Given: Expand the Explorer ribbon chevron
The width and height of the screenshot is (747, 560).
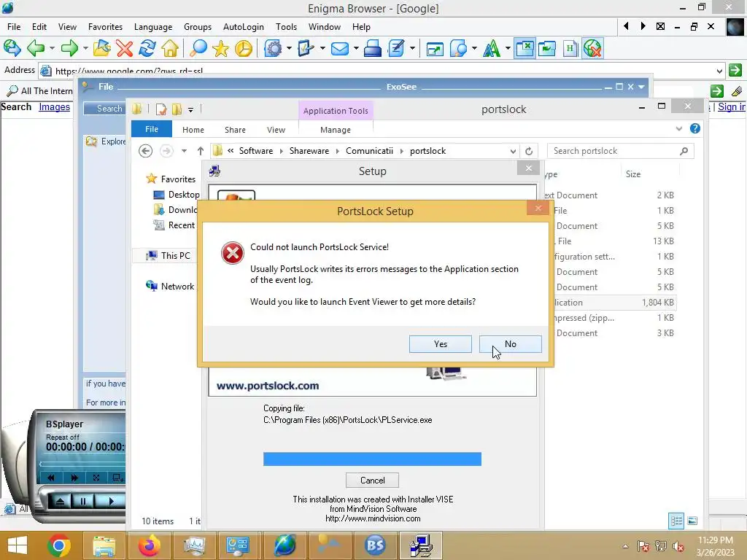Looking at the screenshot, I should click(679, 128).
